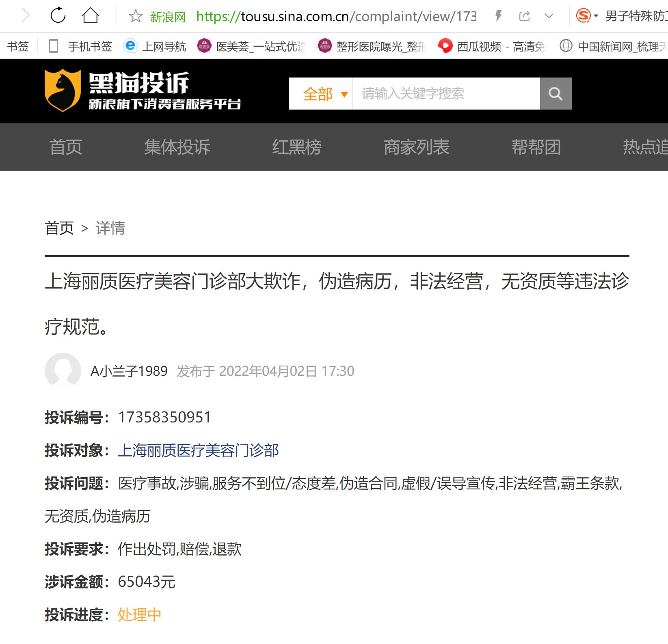Click the browser forward arrow
The height and width of the screenshot is (644, 668).
(x=25, y=16)
